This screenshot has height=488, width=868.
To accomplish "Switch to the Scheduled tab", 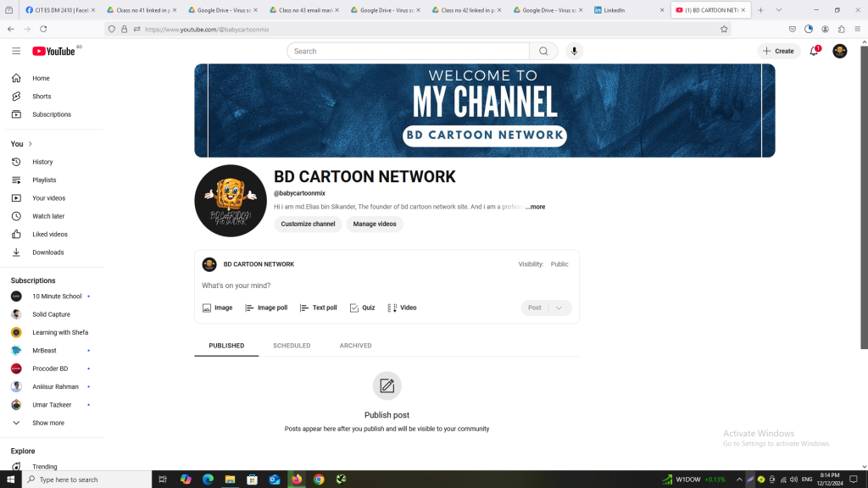I will pyautogui.click(x=292, y=346).
